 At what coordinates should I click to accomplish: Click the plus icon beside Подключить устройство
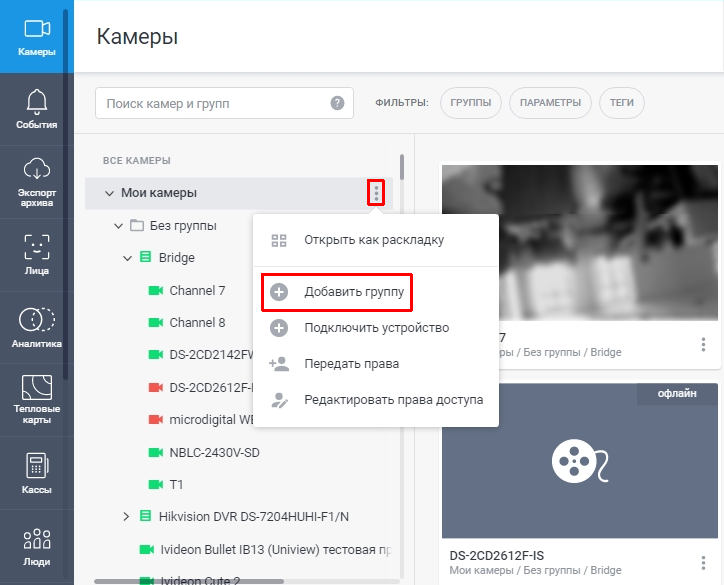(x=279, y=328)
